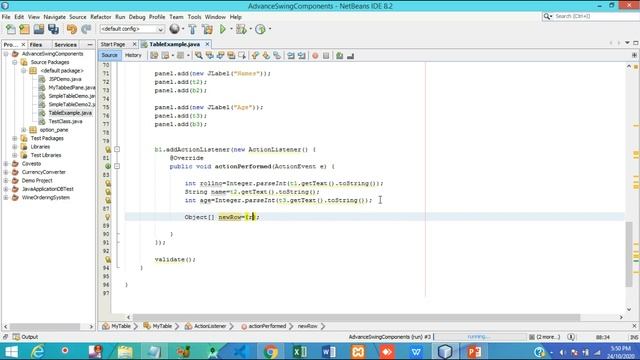Click the Undo arrow icon
This screenshot has width=640, height=360.
pos(72,29)
